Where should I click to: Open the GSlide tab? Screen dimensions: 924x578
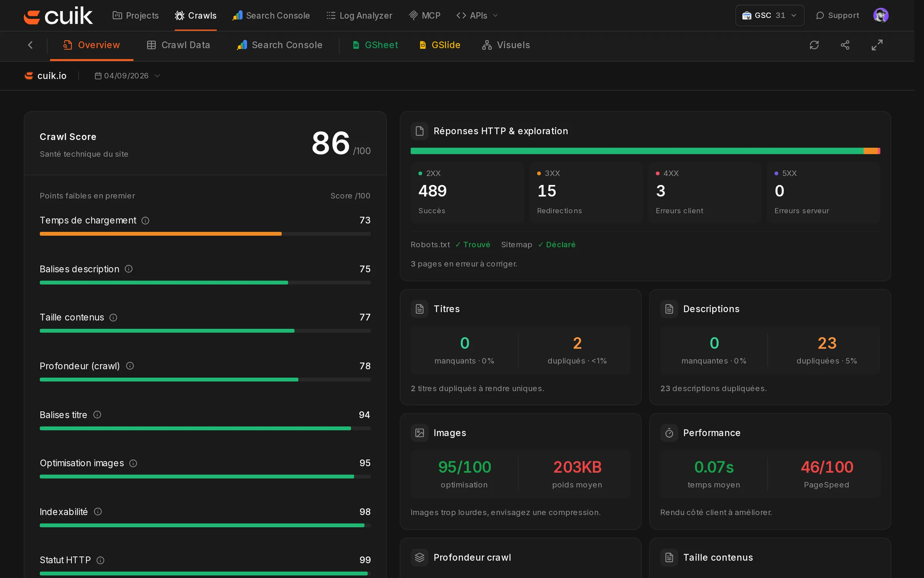pyautogui.click(x=440, y=45)
